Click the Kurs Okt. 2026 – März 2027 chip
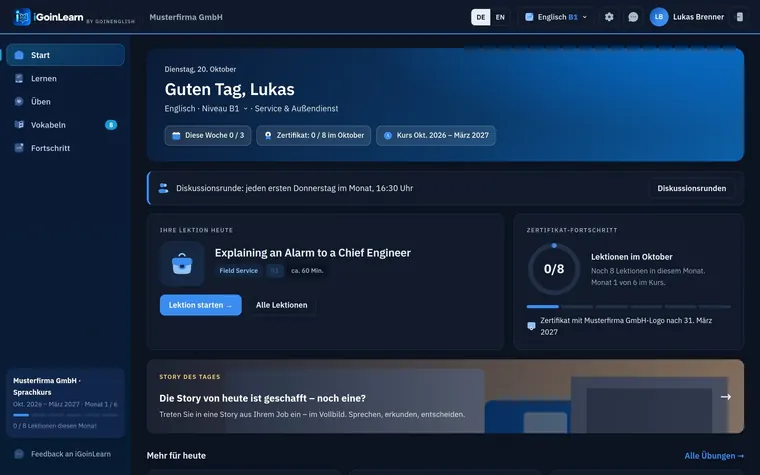This screenshot has width=760, height=475. click(436, 136)
